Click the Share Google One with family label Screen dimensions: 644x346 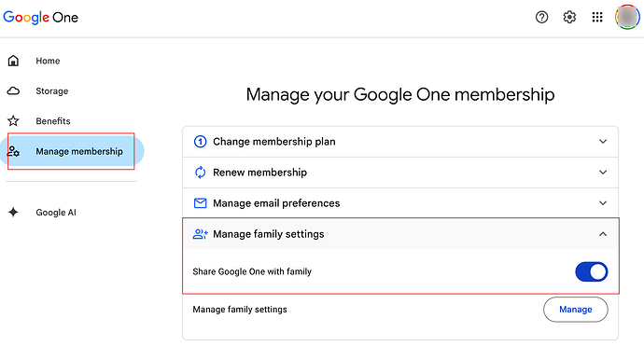point(252,271)
